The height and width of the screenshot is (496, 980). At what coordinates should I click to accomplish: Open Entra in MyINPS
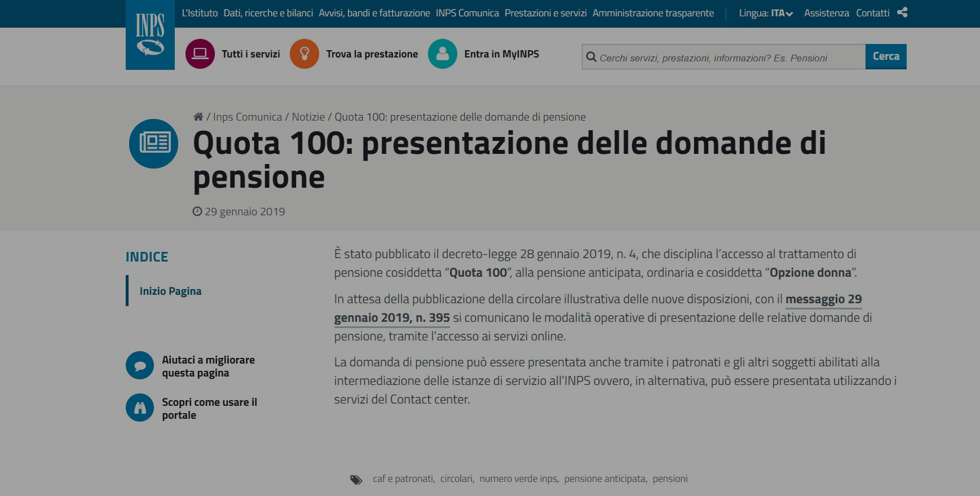502,54
